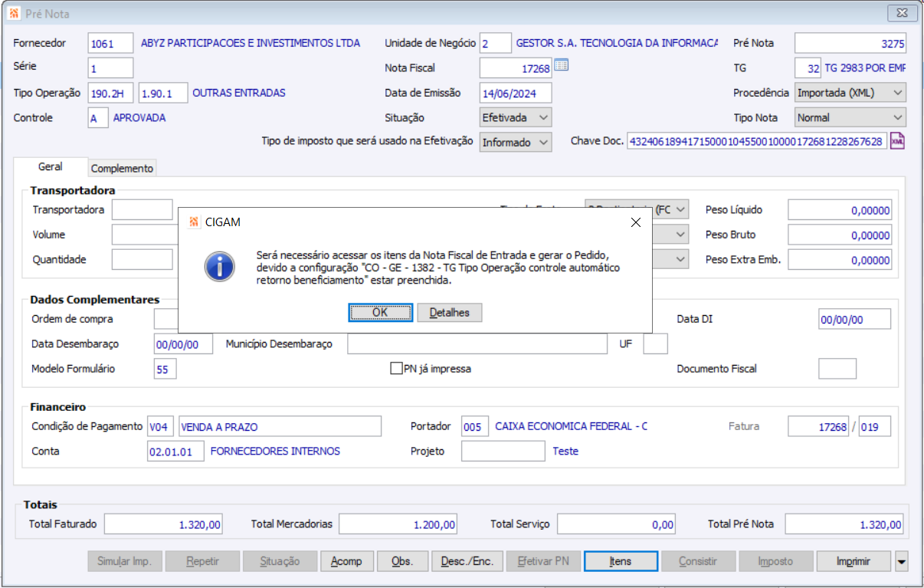Image resolution: width=924 pixels, height=588 pixels.
Task: Click the Total Pré Nota field
Action: [844, 524]
